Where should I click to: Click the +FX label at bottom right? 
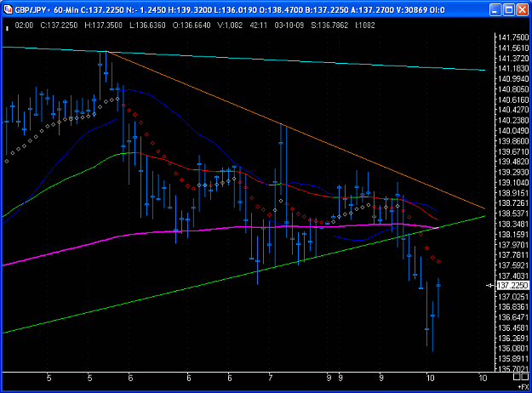click(523, 386)
